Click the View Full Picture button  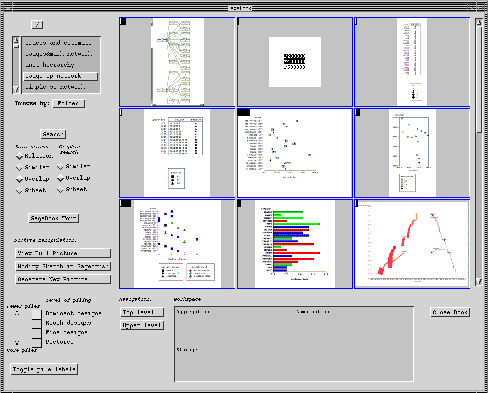click(x=63, y=253)
